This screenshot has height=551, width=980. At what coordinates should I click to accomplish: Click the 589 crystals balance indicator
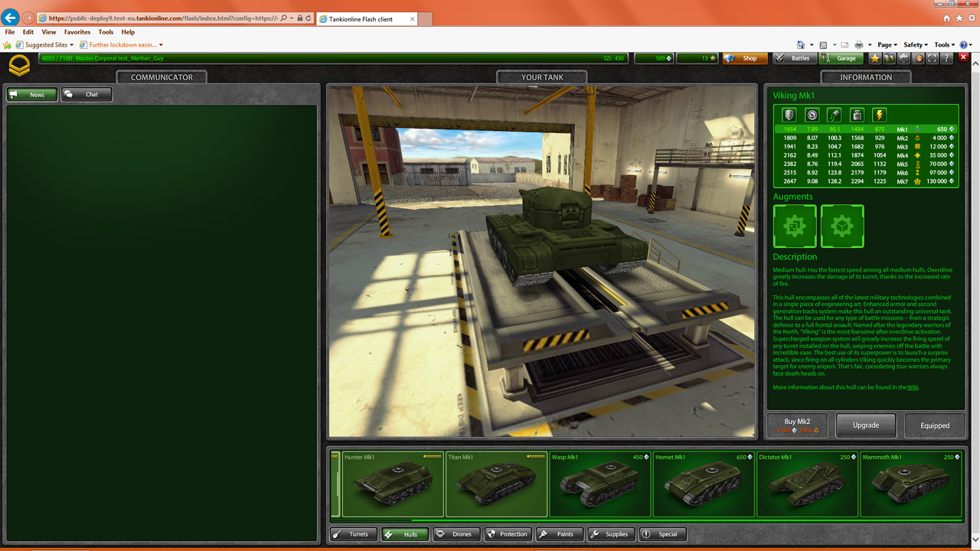click(x=653, y=58)
